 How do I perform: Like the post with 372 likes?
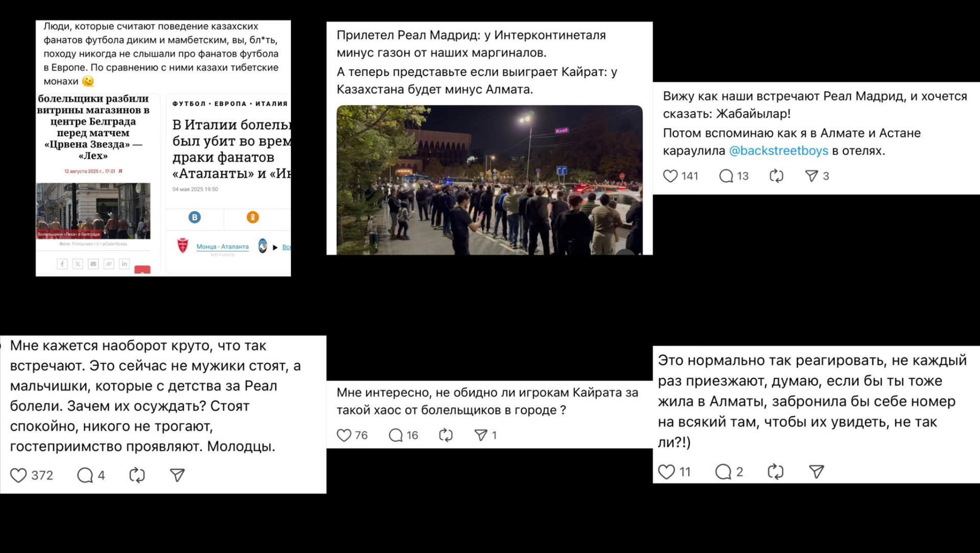(18, 475)
